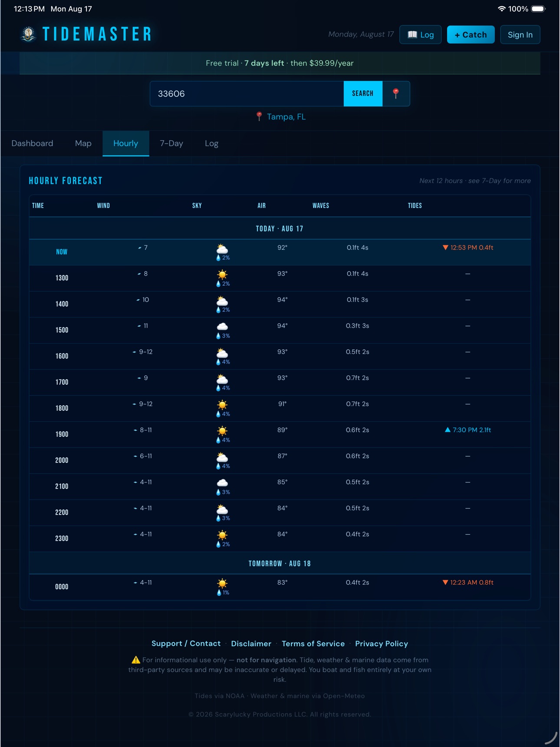Click the 1400 time label
This screenshot has height=747, width=560.
click(x=62, y=304)
